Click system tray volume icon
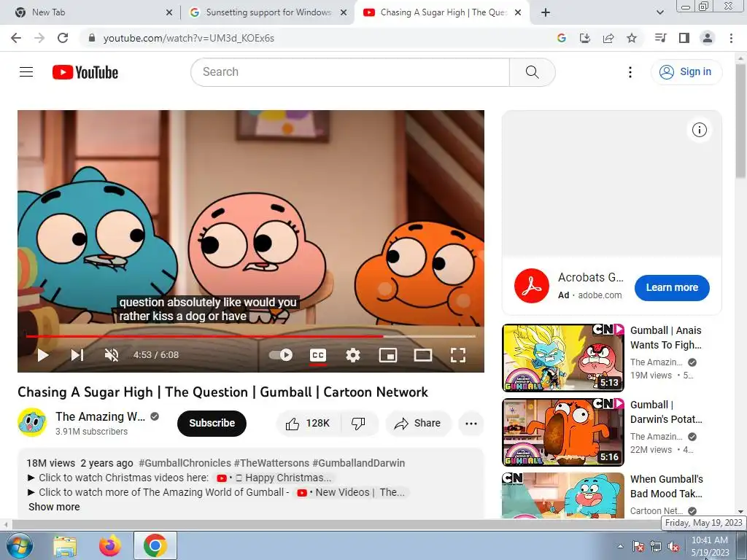Screen dimensions: 747x560 click(673, 547)
